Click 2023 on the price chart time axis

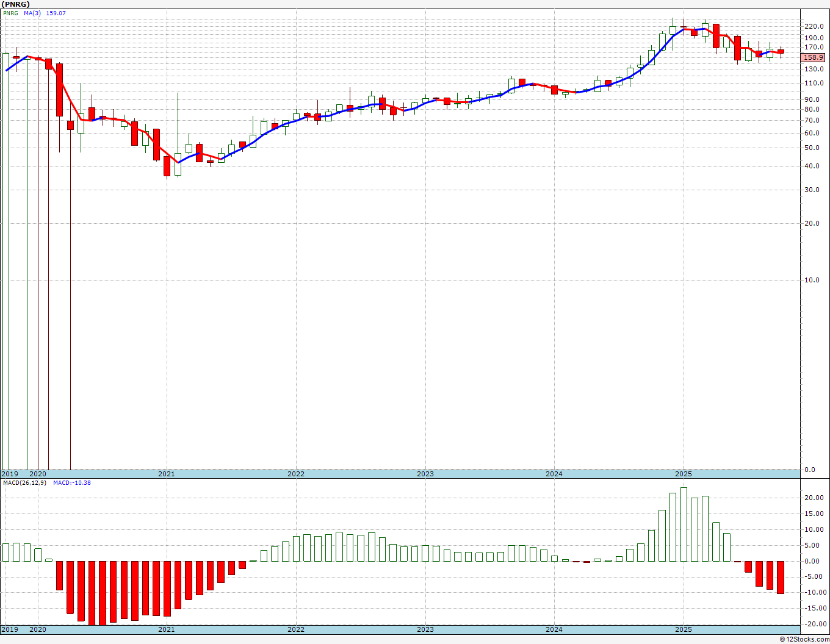[x=425, y=474]
